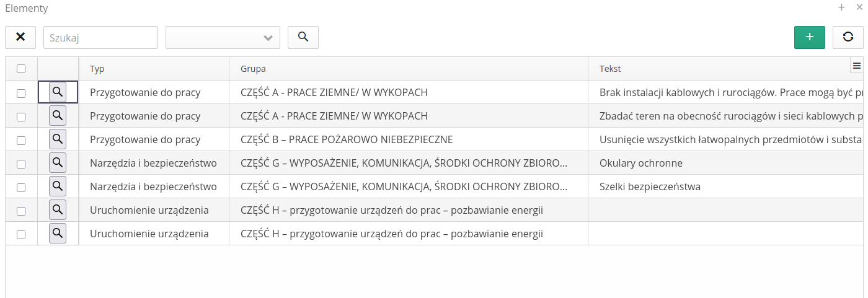The height and width of the screenshot is (298, 868).
Task: Tick checkbox for the Okulary ochronne row
Action: (x=21, y=164)
